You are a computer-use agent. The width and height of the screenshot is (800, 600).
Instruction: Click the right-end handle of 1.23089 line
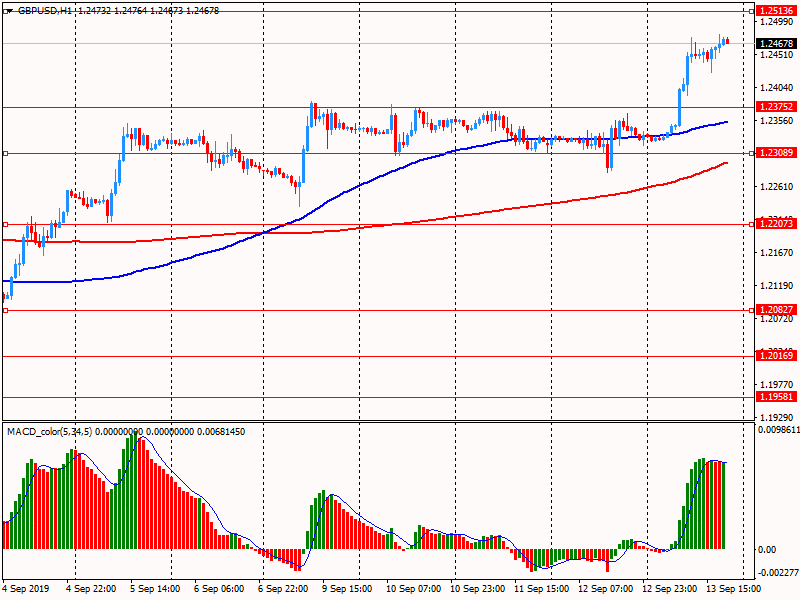752,153
